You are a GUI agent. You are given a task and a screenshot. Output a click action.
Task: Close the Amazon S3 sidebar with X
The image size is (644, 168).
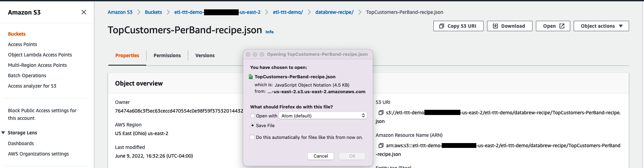point(84,12)
